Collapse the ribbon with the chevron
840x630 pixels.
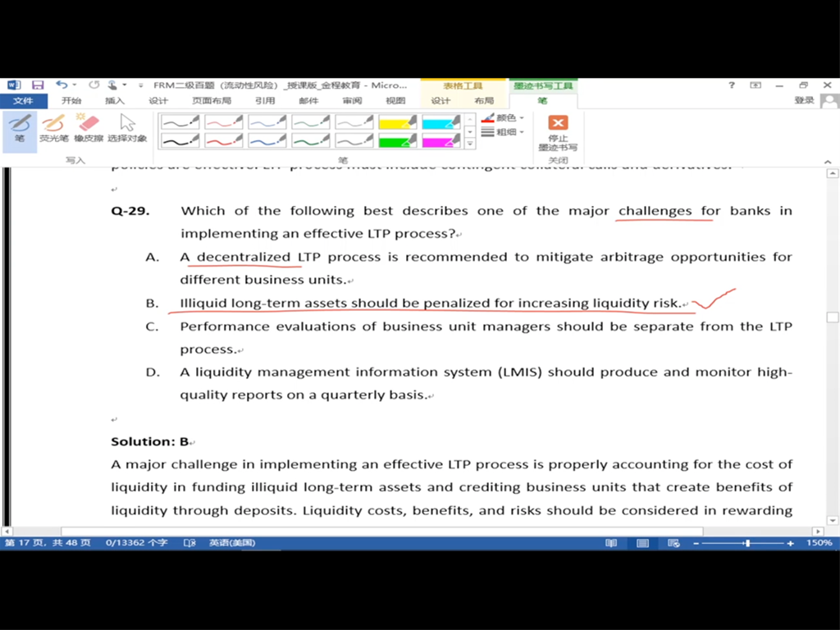828,162
